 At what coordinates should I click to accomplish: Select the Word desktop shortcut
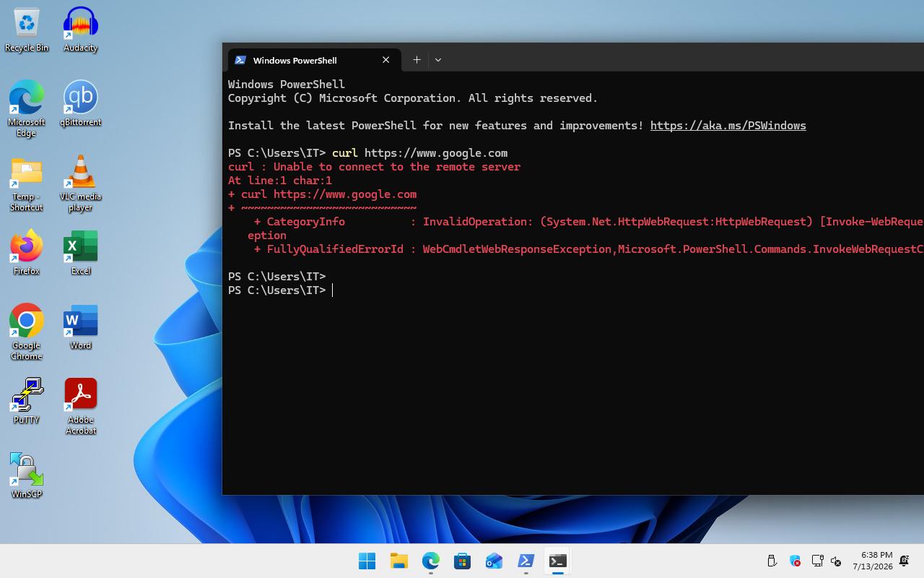[81, 327]
